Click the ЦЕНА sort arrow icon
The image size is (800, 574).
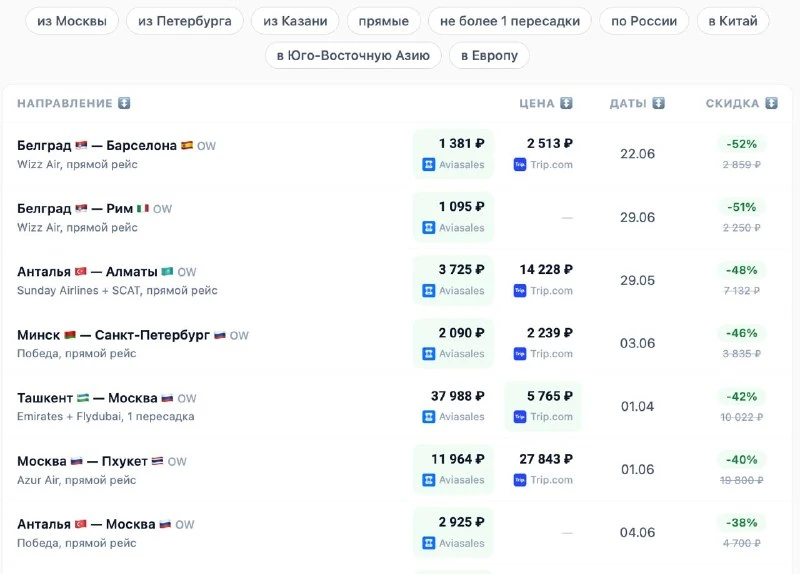click(x=566, y=103)
